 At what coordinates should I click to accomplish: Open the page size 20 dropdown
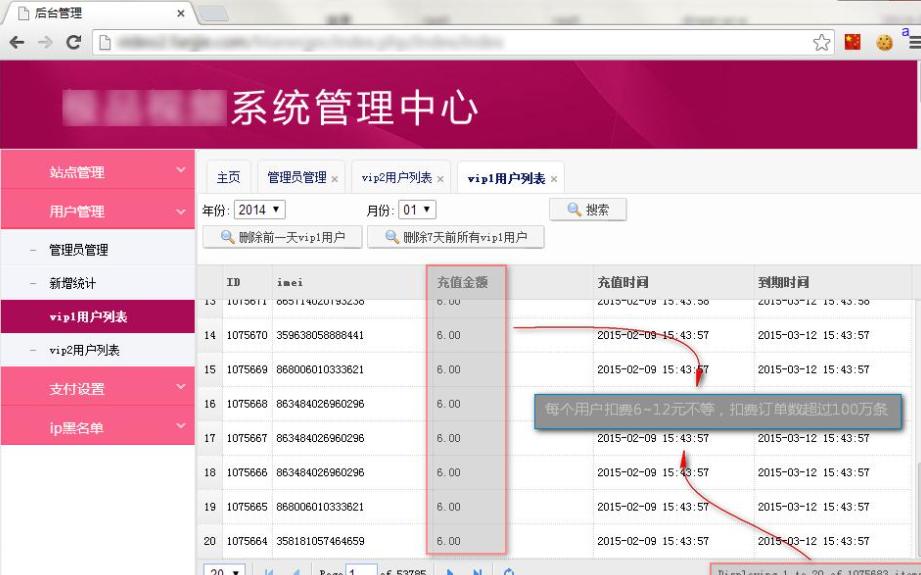(224, 571)
